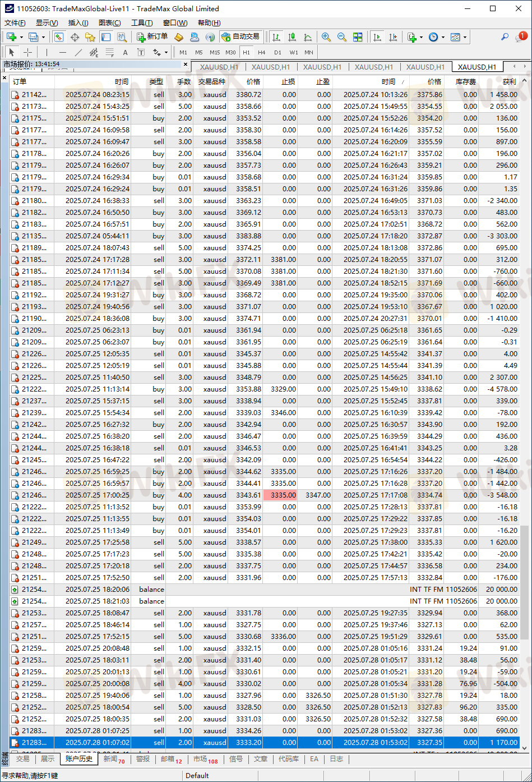Click the zoom out magnifier icon
The image size is (532, 782).
pyautogui.click(x=341, y=37)
